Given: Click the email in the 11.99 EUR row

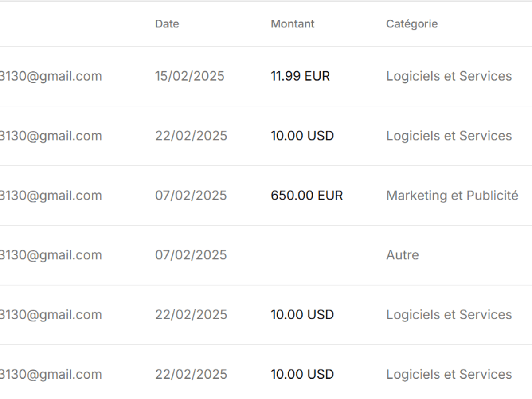Looking at the screenshot, I should click(x=51, y=76).
